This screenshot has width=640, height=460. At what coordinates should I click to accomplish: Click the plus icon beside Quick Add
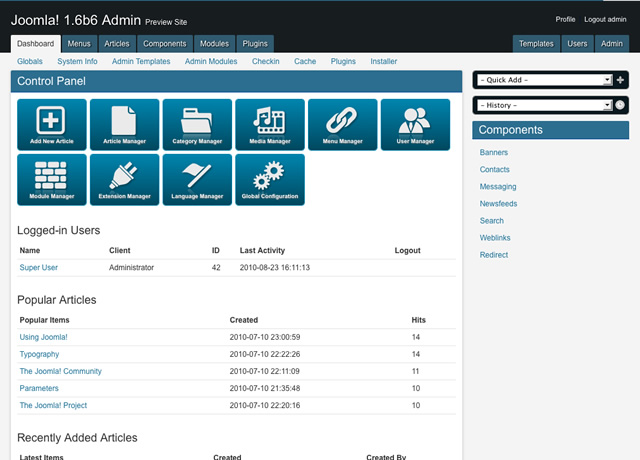[x=620, y=80]
